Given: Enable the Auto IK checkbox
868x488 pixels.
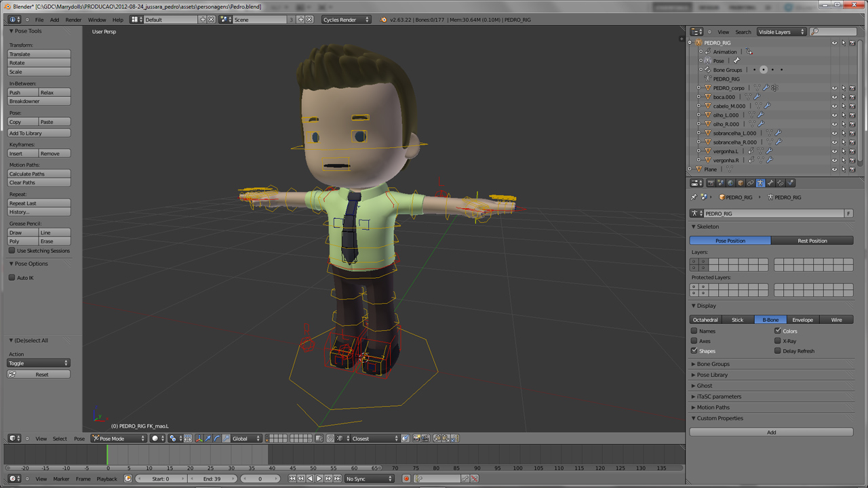Looking at the screenshot, I should click(12, 278).
